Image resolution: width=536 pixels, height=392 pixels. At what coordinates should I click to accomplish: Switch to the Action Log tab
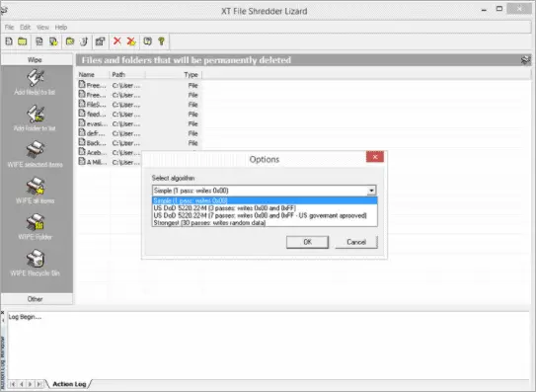[x=69, y=384]
